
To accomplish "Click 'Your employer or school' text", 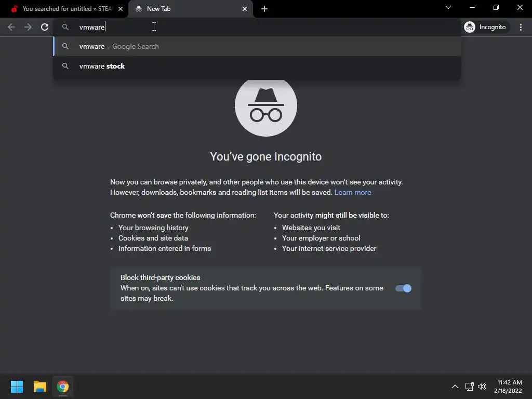I will pyautogui.click(x=321, y=238).
